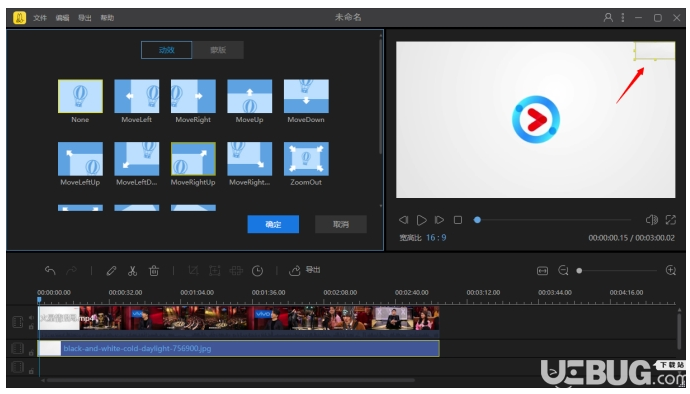Screen dimensions: 690x394
Task: Click the timeline zoom slider handle
Action: pyautogui.click(x=579, y=271)
